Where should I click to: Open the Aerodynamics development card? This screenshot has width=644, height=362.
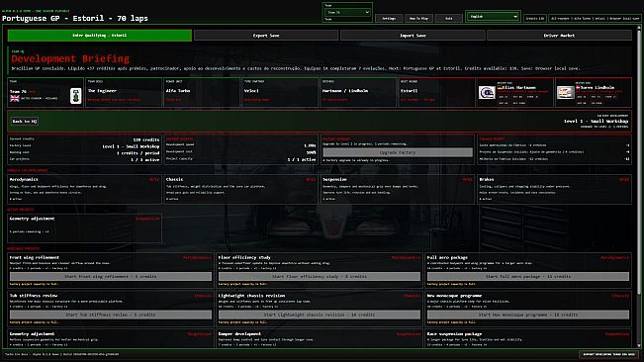pos(84,189)
